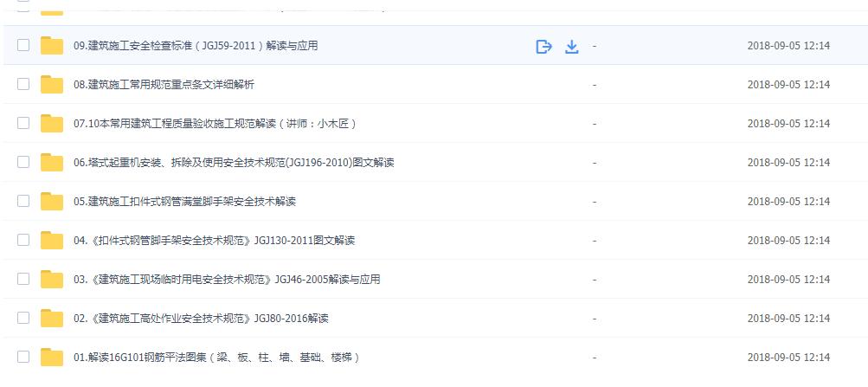Image resolution: width=868 pixels, height=387 pixels.
Task: Check the box for 04.《扣件式钢管脚手架安全技术规范》
Action: click(23, 240)
